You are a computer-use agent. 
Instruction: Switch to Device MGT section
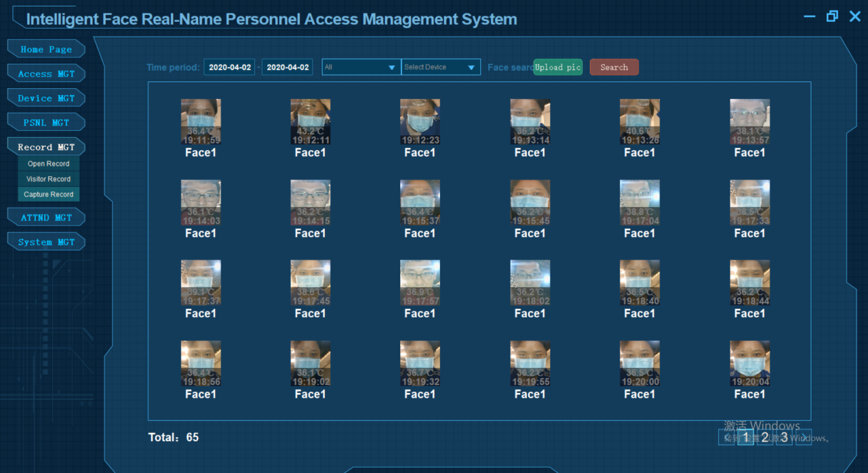pos(46,98)
